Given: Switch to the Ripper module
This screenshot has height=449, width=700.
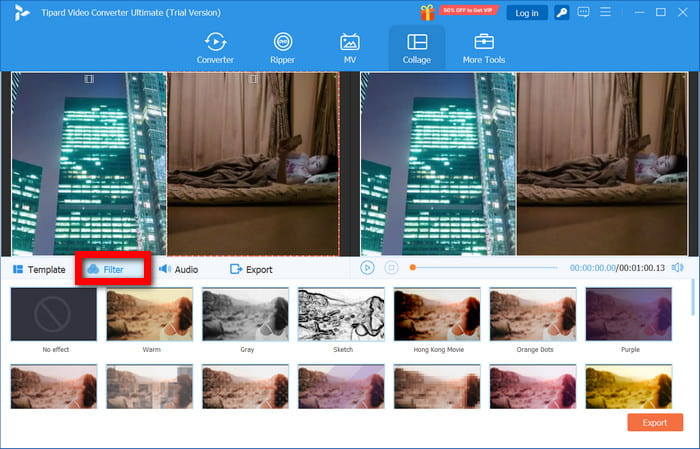Looking at the screenshot, I should tap(283, 48).
